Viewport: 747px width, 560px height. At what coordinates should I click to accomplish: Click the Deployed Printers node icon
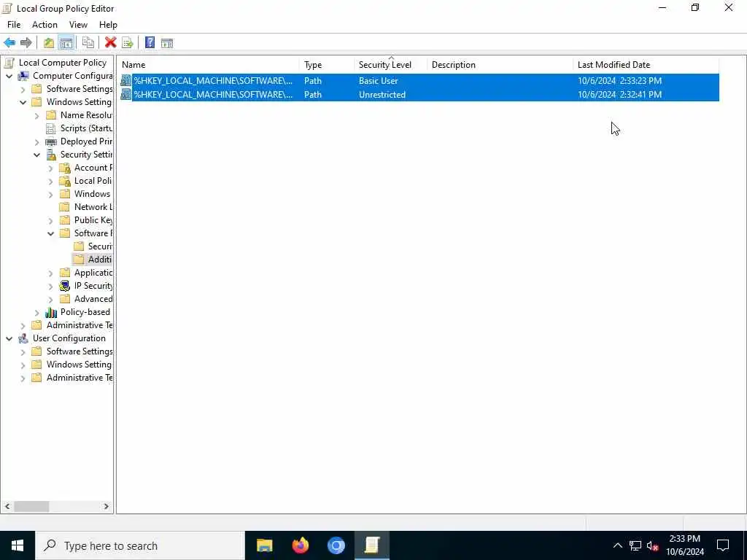coord(50,141)
